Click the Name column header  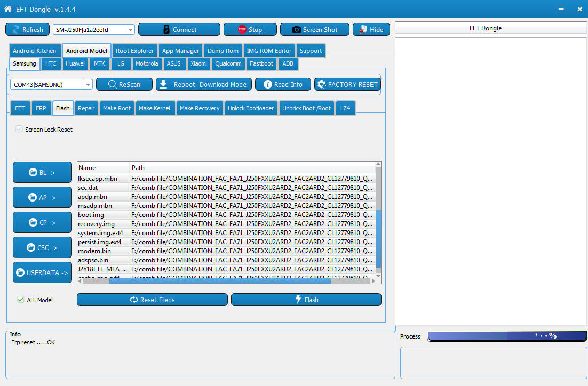click(x=103, y=168)
